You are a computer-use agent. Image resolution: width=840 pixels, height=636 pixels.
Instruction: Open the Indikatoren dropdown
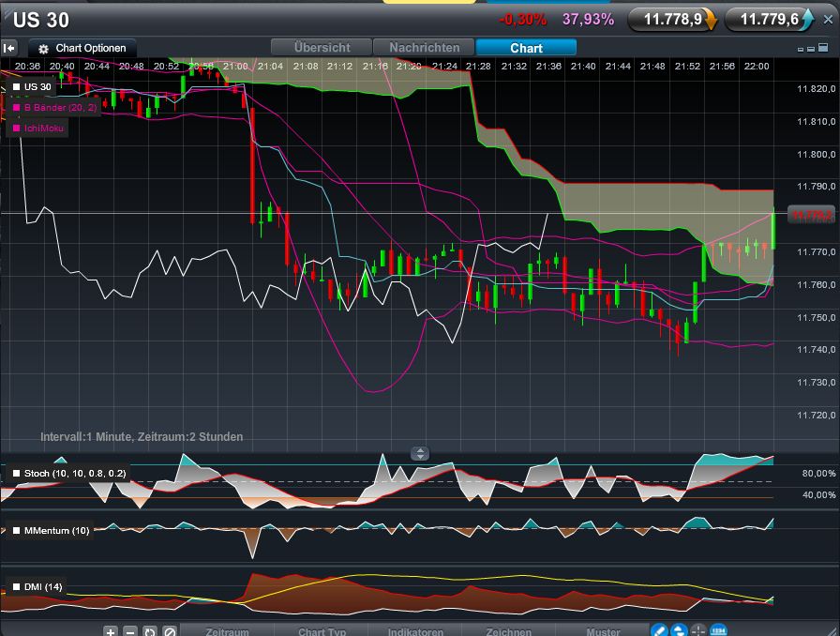pos(415,631)
